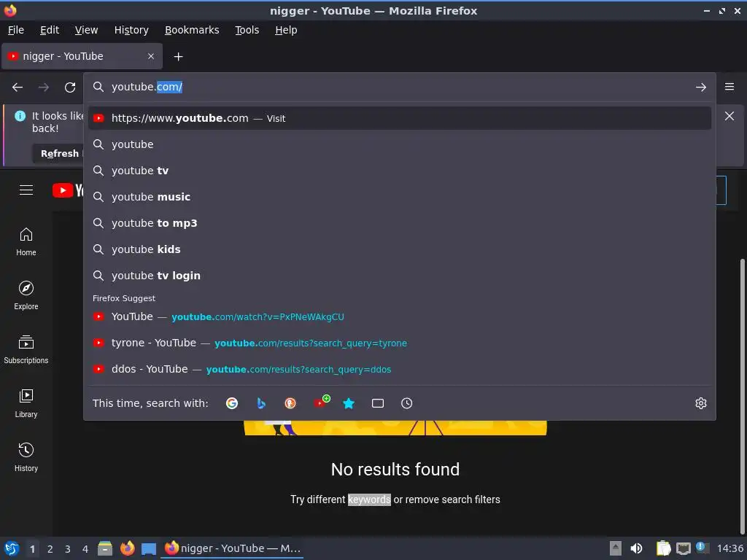Add the YouTube search engine
This screenshot has width=747, height=560.
tap(321, 402)
